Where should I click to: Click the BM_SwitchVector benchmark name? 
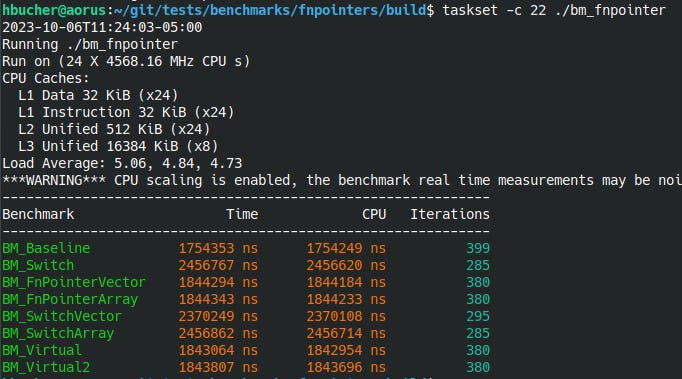pos(62,316)
